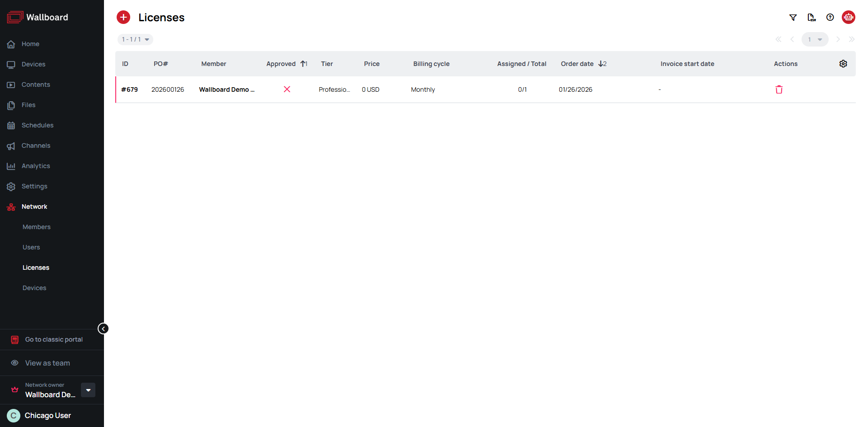Image resolution: width=868 pixels, height=427 pixels.
Task: Click the red X in Approved column
Action: 287,89
